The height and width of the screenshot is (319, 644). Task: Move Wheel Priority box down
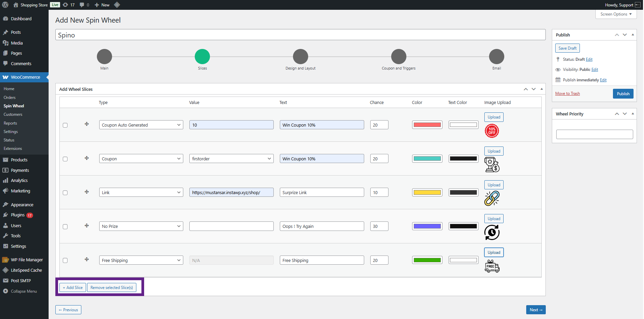(x=625, y=114)
